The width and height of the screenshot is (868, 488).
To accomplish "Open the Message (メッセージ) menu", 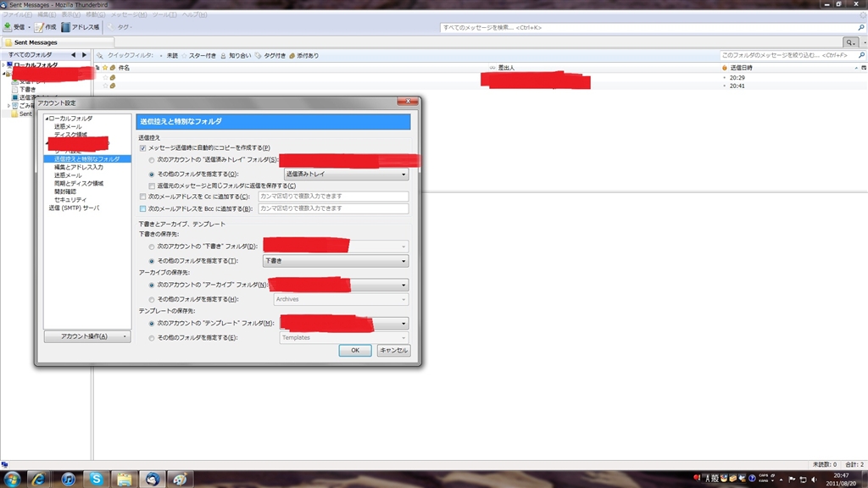I will pyautogui.click(x=129, y=15).
